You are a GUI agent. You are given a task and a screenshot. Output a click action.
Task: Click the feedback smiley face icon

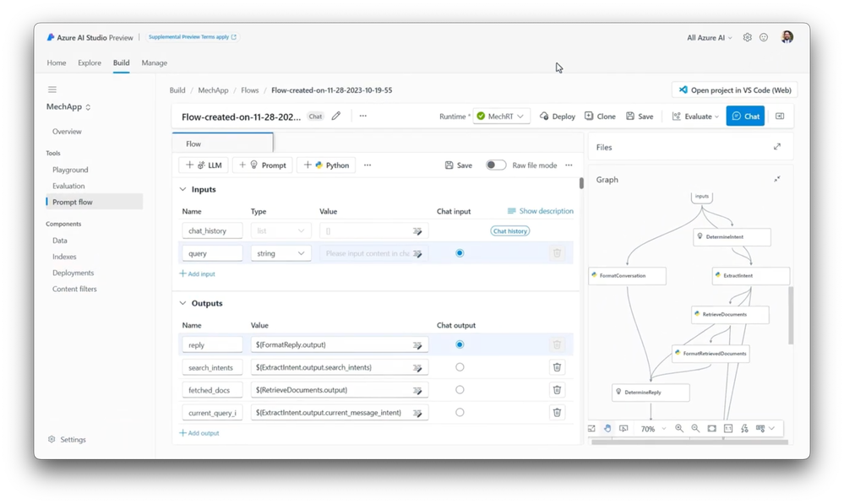point(763,37)
